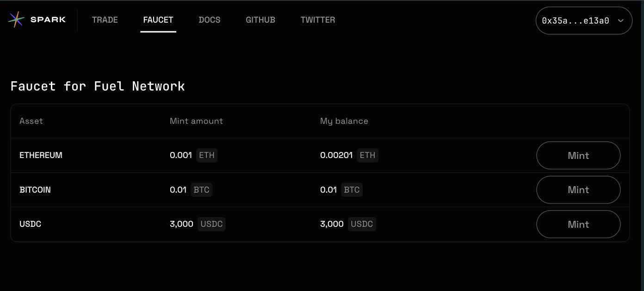The height and width of the screenshot is (291, 644).
Task: Mint USDC tokens
Action: coord(578,224)
